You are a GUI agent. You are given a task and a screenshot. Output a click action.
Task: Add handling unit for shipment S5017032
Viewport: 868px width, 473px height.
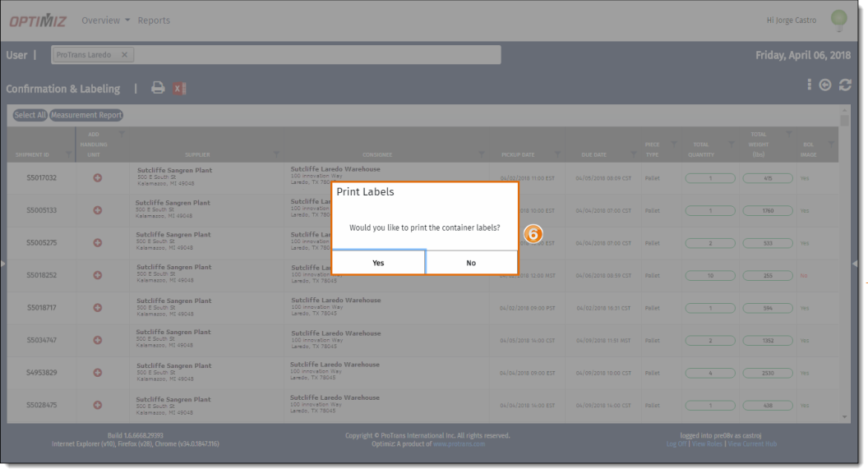click(98, 177)
